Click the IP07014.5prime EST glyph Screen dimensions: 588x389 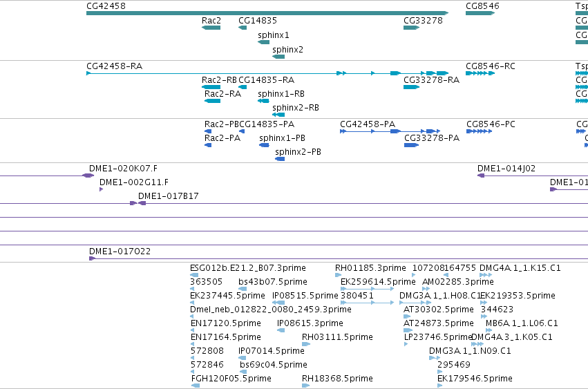point(243,358)
